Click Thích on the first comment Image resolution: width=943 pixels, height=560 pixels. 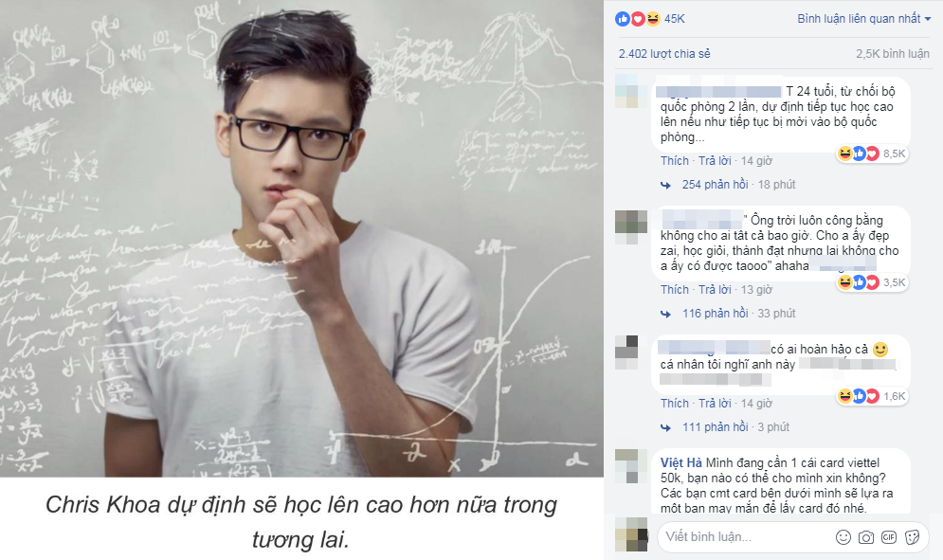(x=674, y=160)
